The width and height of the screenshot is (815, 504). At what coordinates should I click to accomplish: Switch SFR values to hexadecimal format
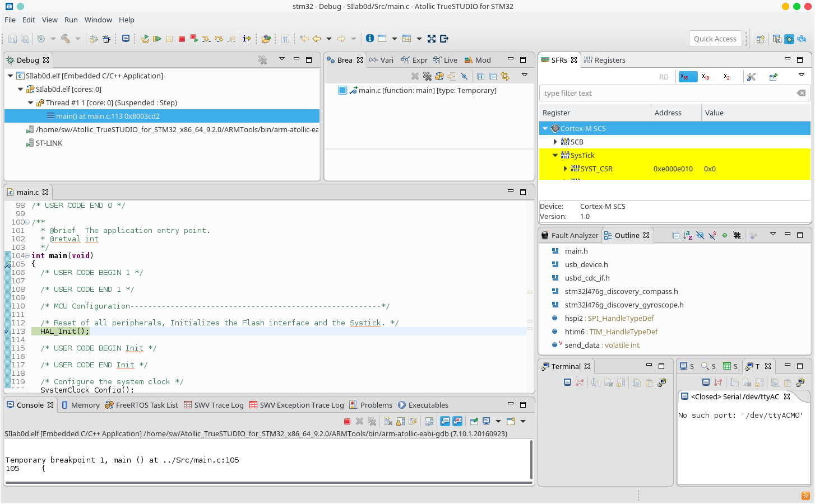point(685,77)
